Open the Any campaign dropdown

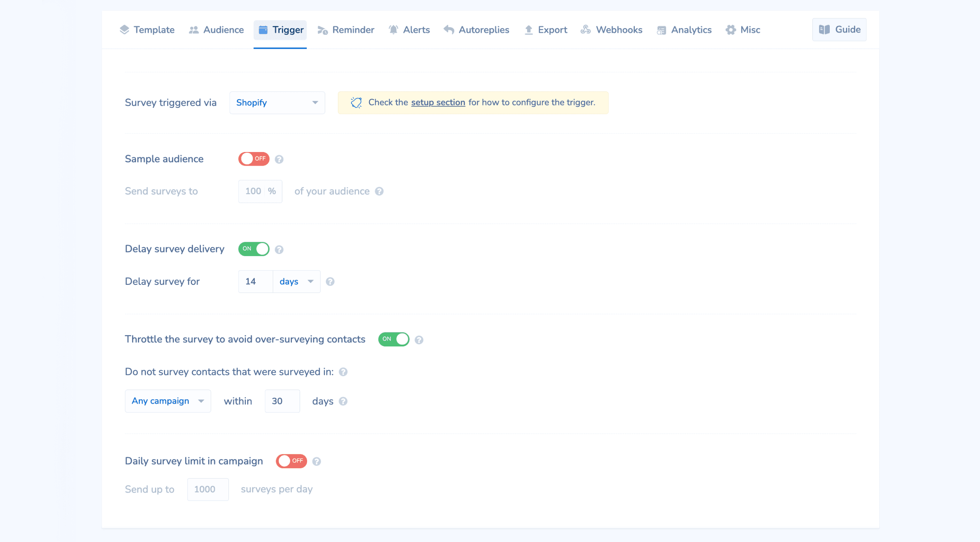[x=168, y=401]
